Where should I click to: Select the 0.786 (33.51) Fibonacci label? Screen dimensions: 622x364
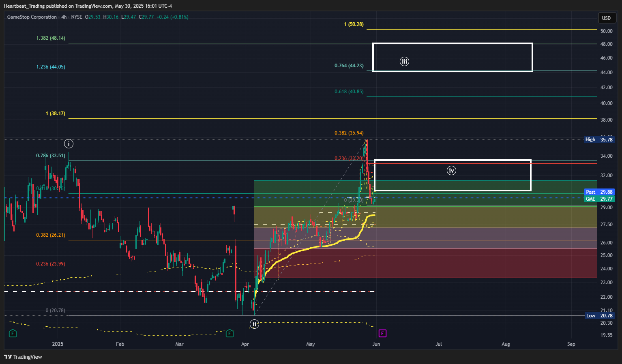click(x=51, y=156)
